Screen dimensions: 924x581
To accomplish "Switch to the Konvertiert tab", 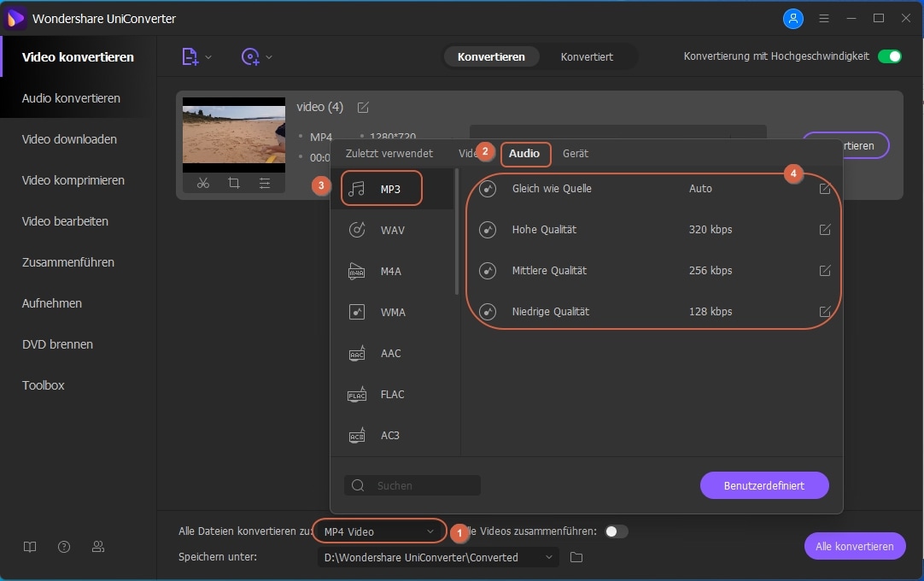I will (x=587, y=57).
